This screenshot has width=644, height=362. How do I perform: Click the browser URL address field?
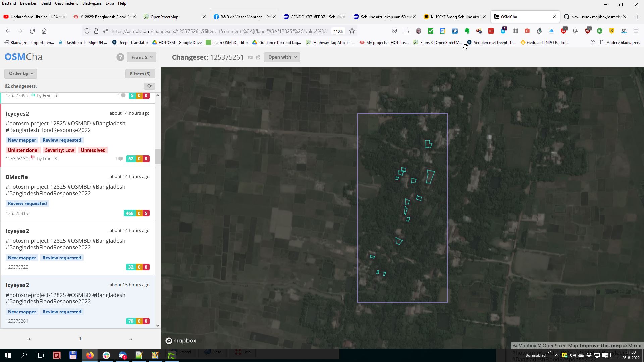[x=218, y=31]
